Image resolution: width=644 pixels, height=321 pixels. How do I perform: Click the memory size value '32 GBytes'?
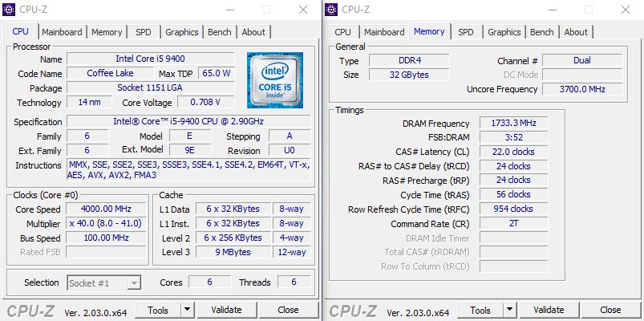coord(409,75)
